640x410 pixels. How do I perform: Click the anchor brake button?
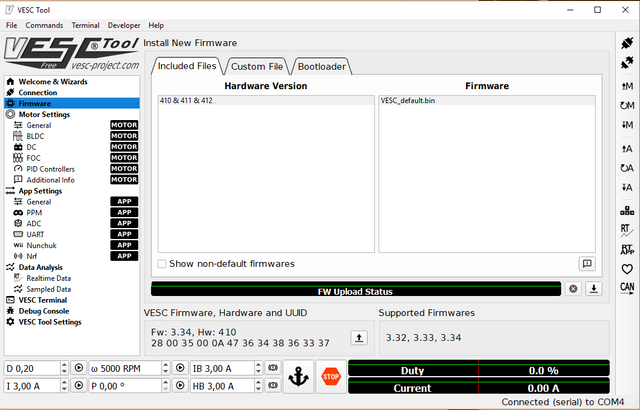(x=298, y=376)
